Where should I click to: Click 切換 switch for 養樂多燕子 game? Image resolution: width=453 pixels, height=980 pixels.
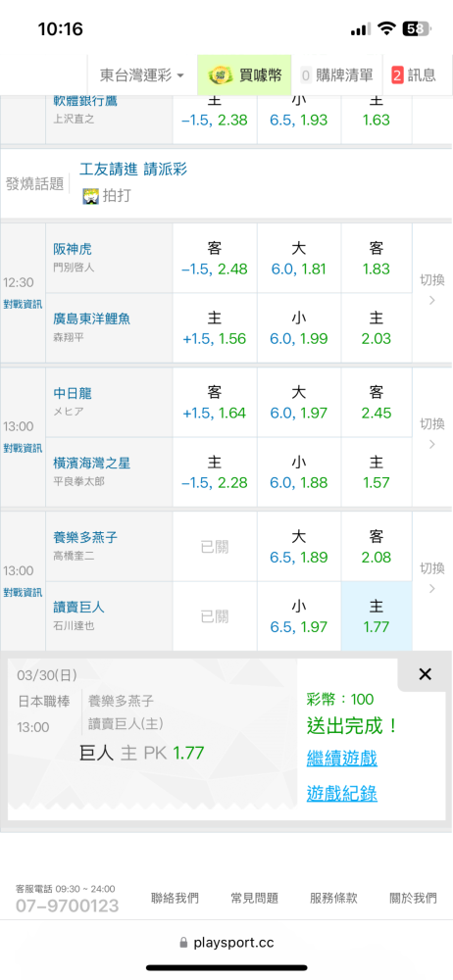click(x=431, y=578)
